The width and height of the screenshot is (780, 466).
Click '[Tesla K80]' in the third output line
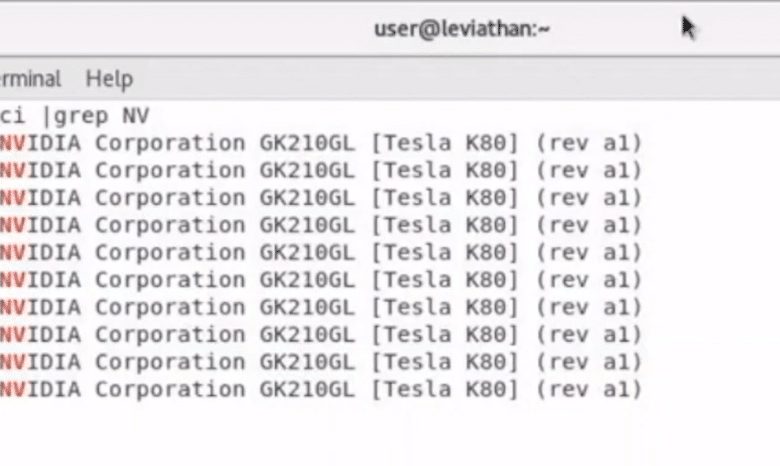coord(445,198)
